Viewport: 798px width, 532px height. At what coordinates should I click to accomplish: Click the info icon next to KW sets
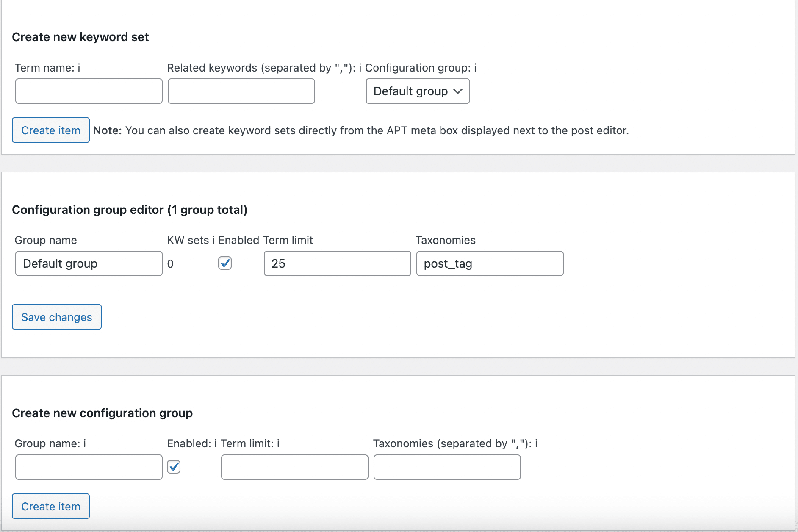click(213, 240)
